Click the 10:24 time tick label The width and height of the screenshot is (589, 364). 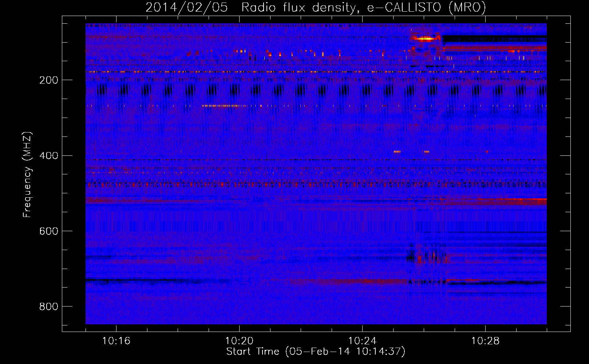362,341
